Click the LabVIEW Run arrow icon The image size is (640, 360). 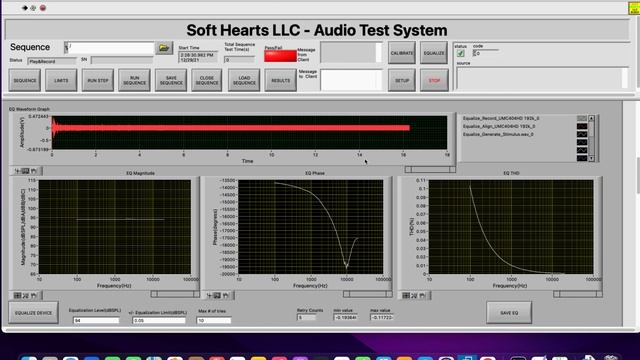[x=24, y=8]
